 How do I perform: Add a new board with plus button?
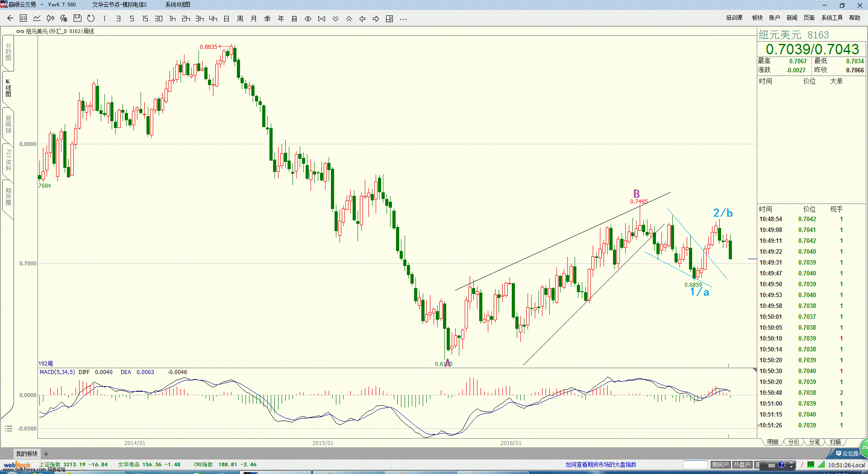(46, 454)
